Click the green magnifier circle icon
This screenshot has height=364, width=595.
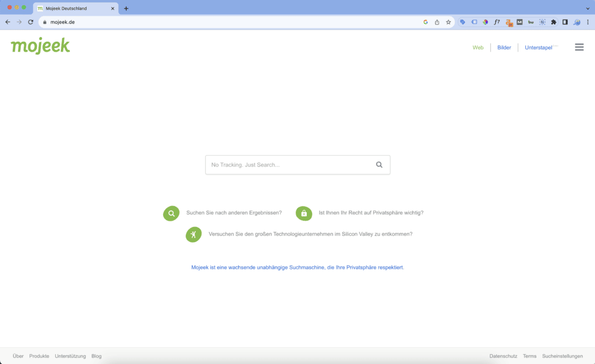(171, 213)
